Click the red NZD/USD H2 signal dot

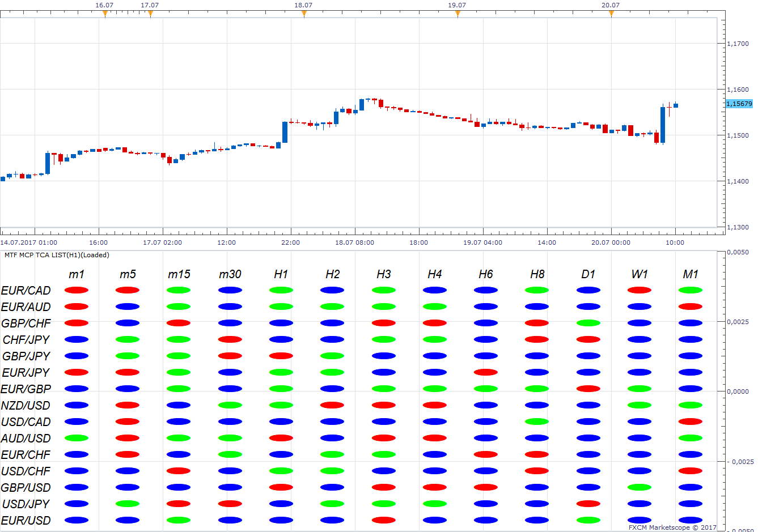coord(332,405)
